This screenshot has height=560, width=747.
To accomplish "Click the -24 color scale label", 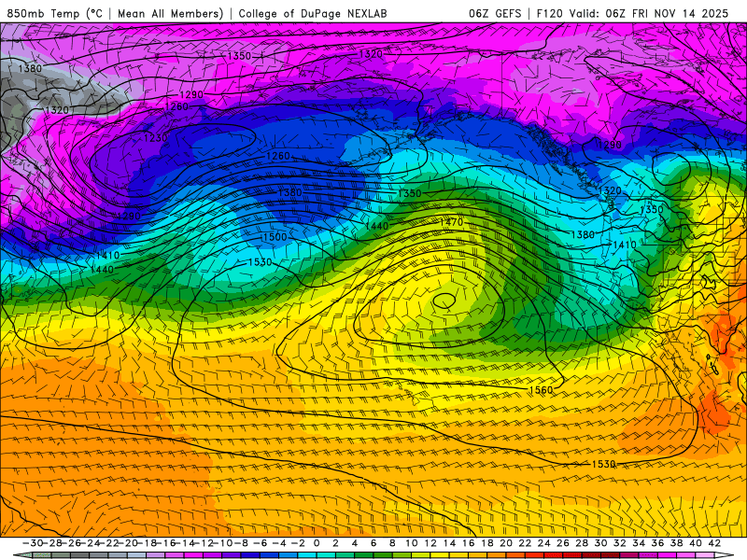I will pos(90,543).
